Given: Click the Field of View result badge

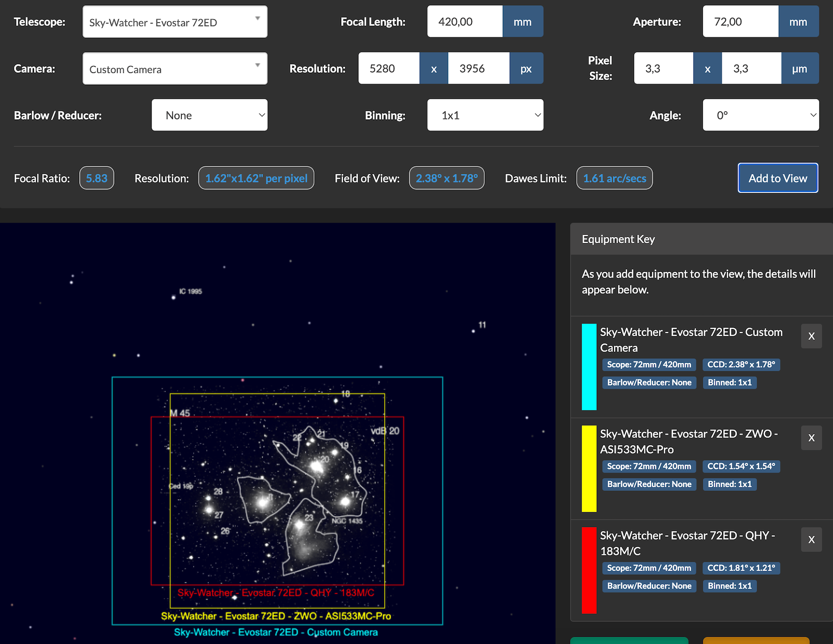Looking at the screenshot, I should point(446,178).
